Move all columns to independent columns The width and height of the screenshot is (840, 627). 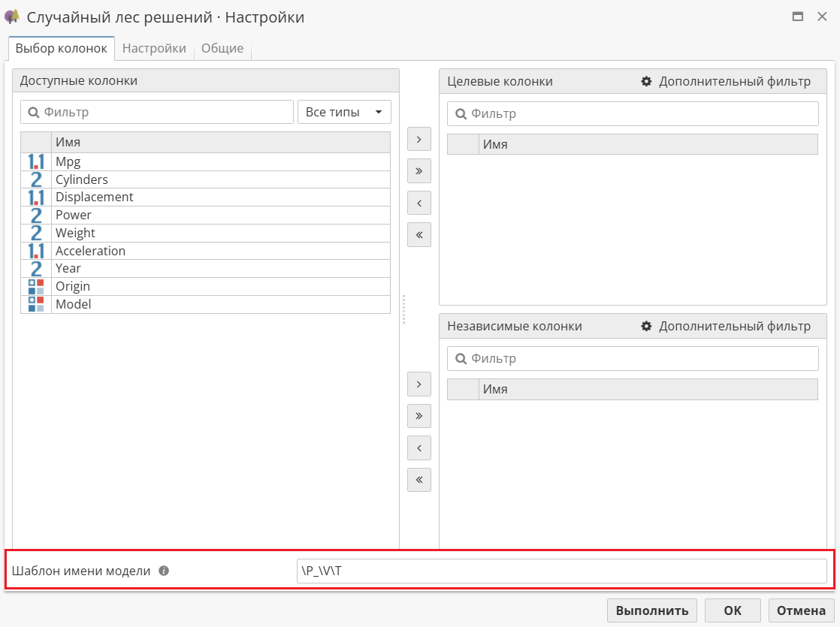click(x=419, y=416)
